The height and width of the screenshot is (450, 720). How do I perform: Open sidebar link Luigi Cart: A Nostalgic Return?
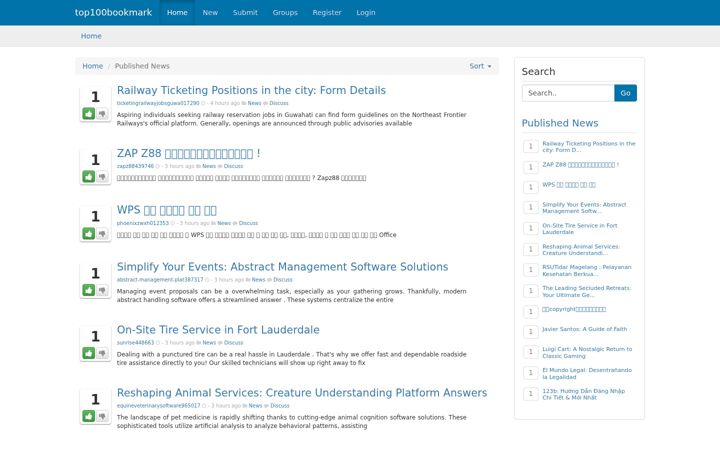click(x=587, y=353)
